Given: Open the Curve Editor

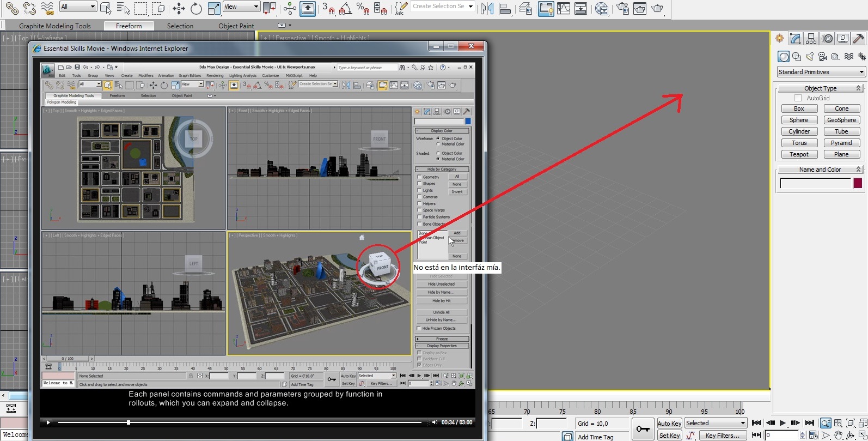Looking at the screenshot, I should [x=564, y=8].
